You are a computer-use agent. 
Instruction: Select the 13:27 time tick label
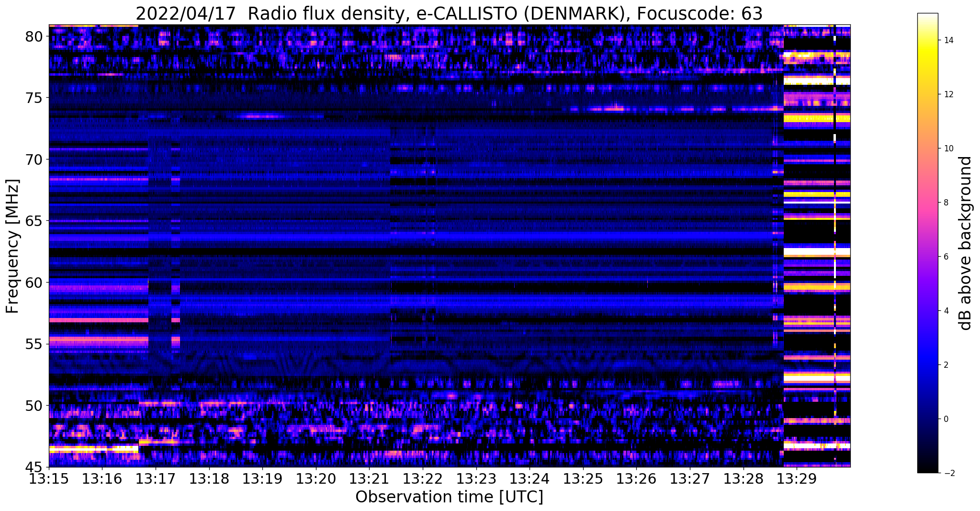pyautogui.click(x=690, y=479)
